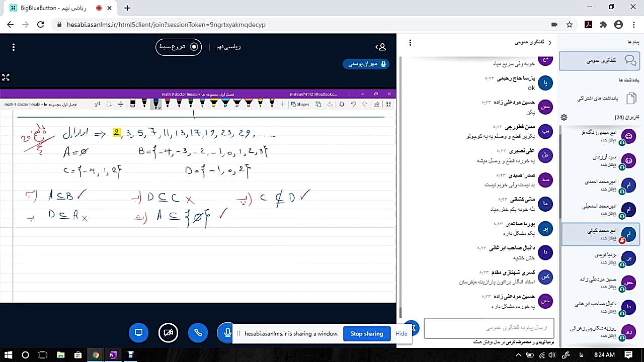
Task: Select the eraser tool in OneNote toolbar
Action: click(x=132, y=104)
